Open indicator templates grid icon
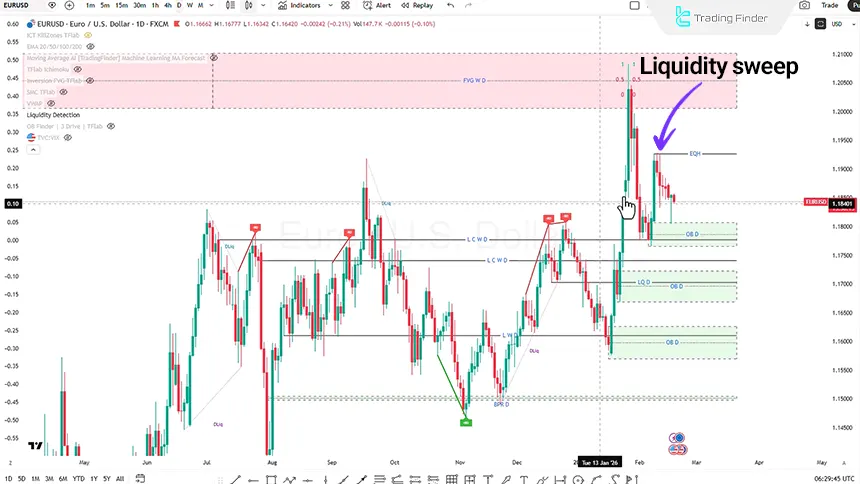This screenshot has width=860, height=484. coord(345,5)
